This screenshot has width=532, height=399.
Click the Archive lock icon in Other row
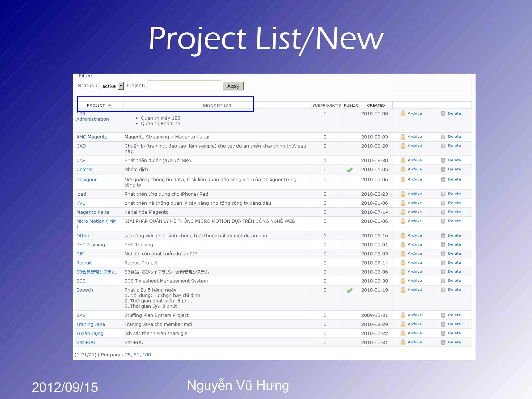point(403,236)
